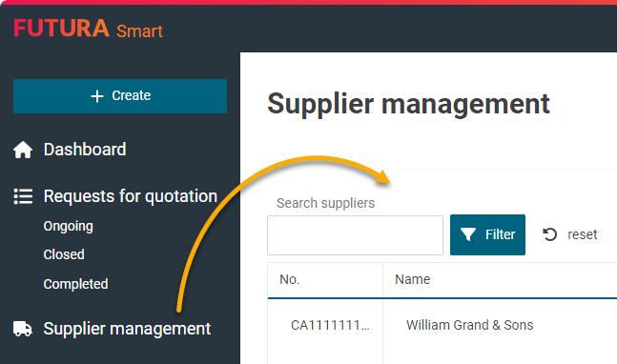
Task: Apply the Filter button
Action: pyautogui.click(x=487, y=234)
